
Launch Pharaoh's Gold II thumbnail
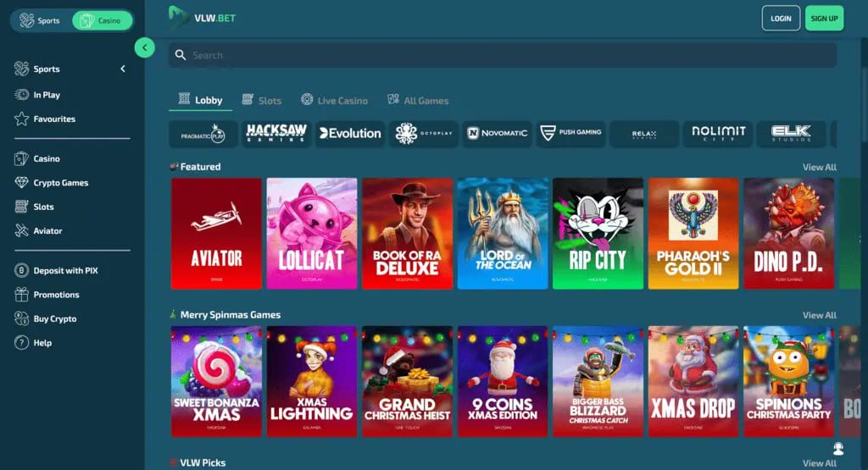click(x=693, y=234)
